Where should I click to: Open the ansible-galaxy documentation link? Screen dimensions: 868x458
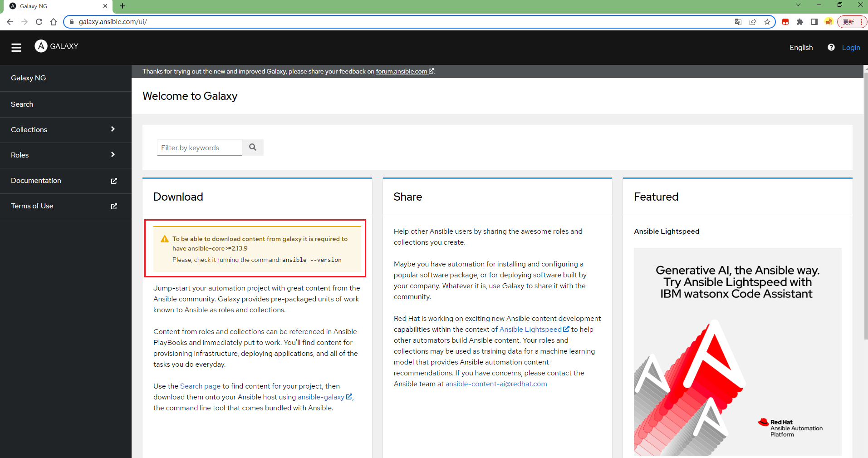324,397
